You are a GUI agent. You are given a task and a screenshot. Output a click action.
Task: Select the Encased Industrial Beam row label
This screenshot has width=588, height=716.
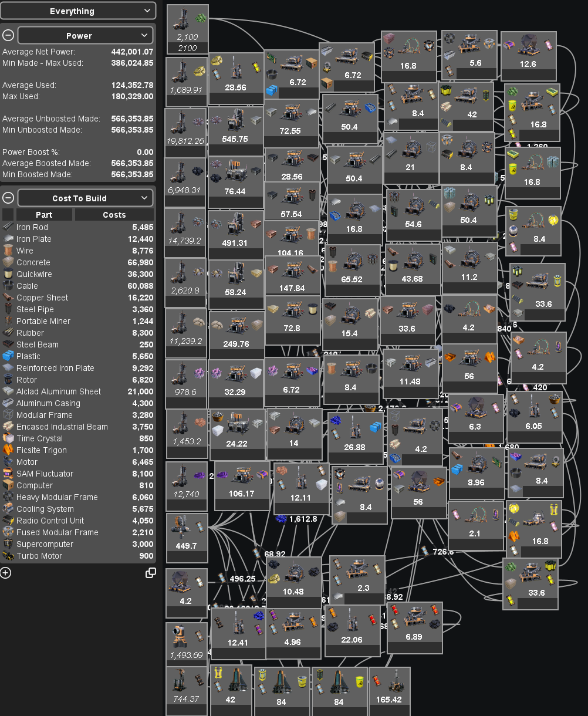pos(62,427)
